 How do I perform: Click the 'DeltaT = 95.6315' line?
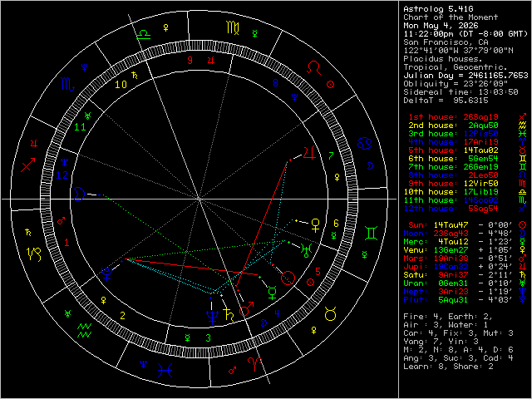click(446, 101)
